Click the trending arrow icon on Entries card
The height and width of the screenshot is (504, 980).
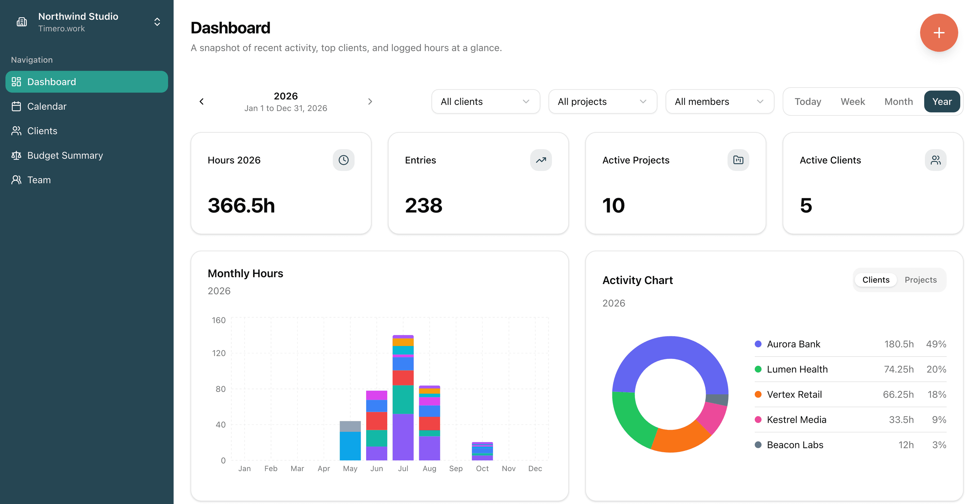[x=541, y=160]
